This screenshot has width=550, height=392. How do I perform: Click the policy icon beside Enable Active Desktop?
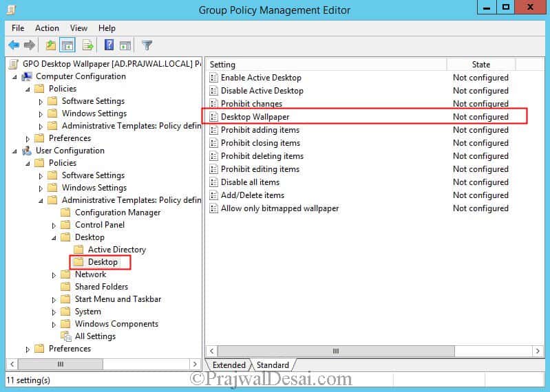pyautogui.click(x=213, y=78)
